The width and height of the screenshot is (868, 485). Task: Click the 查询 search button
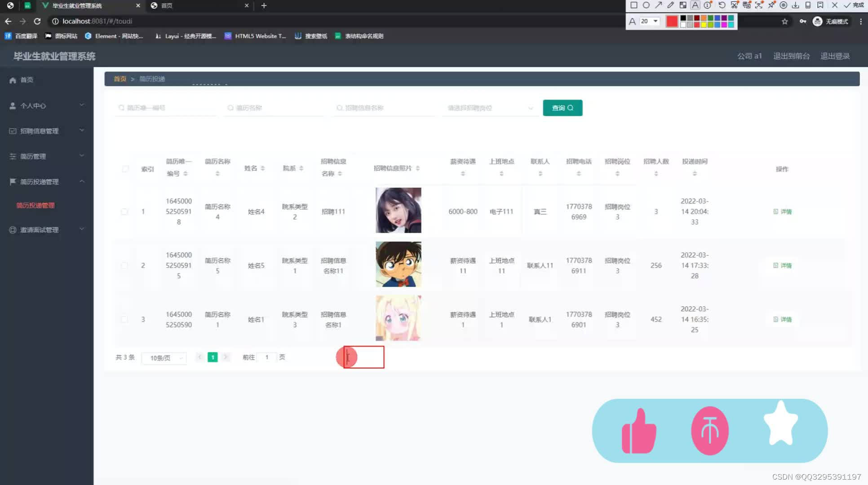coord(562,108)
